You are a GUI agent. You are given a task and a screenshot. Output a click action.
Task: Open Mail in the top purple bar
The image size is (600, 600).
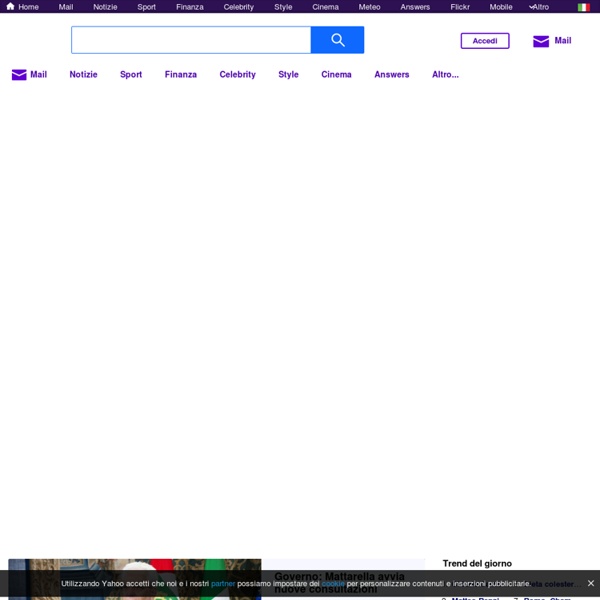click(66, 7)
